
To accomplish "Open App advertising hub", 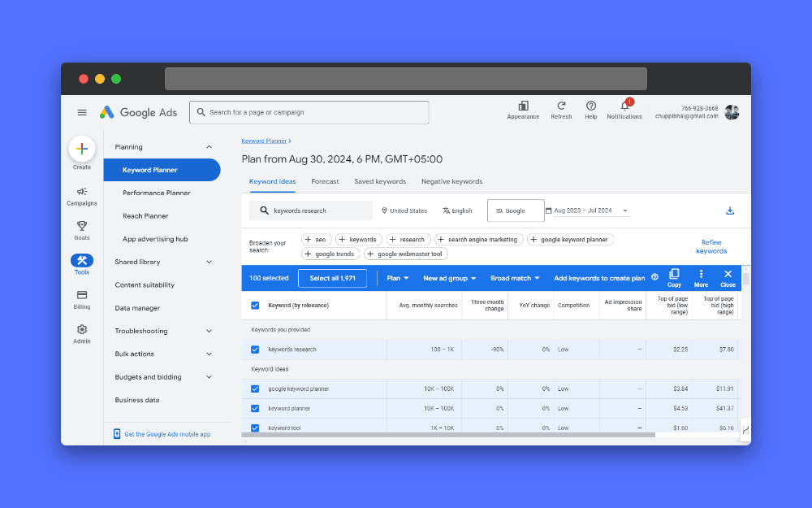I will 155,239.
